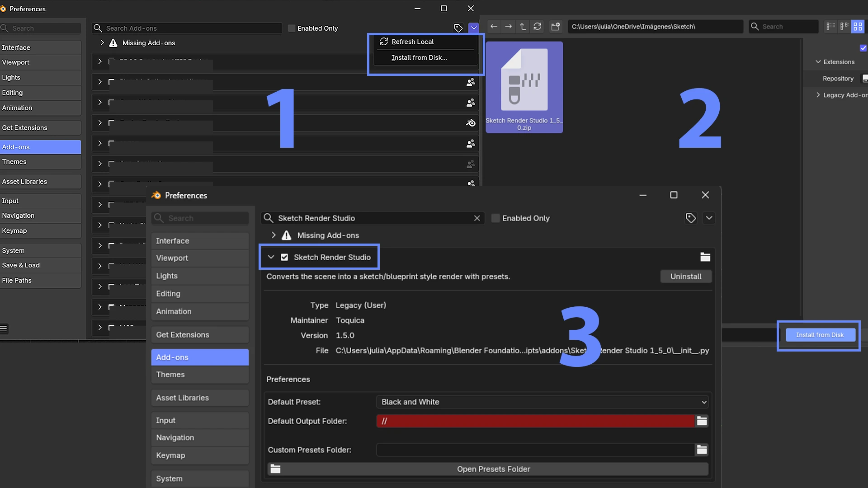The height and width of the screenshot is (488, 868).
Task: Open Save & Load tab in back Preferences
Action: pyautogui.click(x=41, y=265)
